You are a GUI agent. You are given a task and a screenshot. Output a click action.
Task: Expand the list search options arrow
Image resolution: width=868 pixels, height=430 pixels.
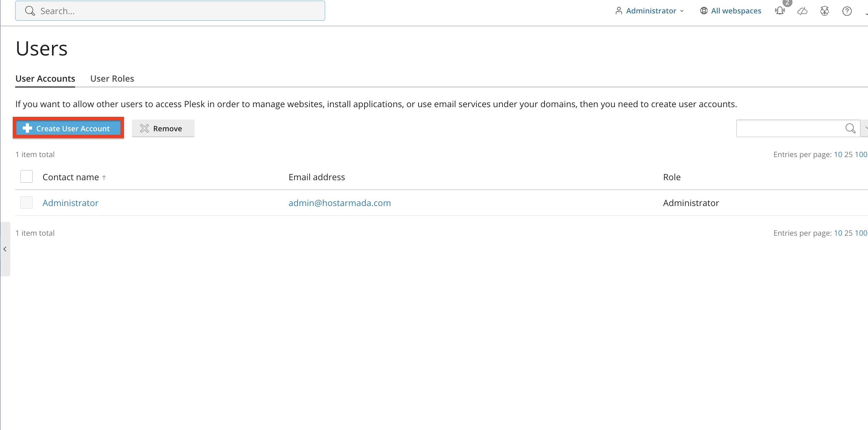point(865,128)
